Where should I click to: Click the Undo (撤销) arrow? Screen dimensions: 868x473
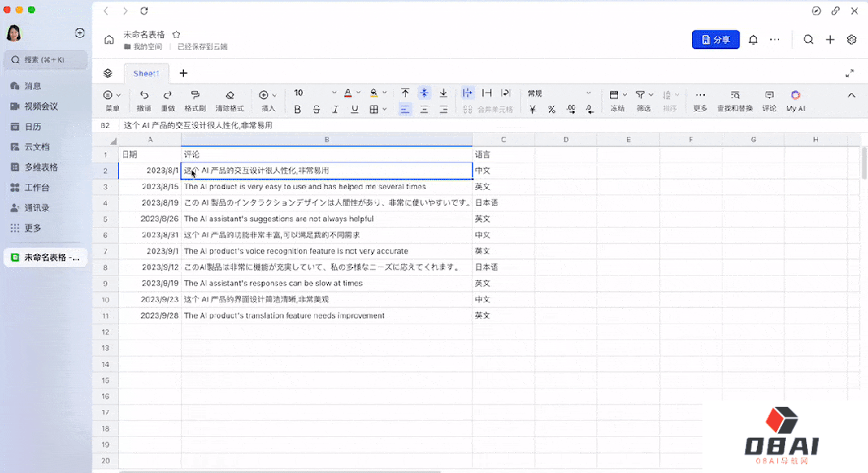pyautogui.click(x=144, y=95)
